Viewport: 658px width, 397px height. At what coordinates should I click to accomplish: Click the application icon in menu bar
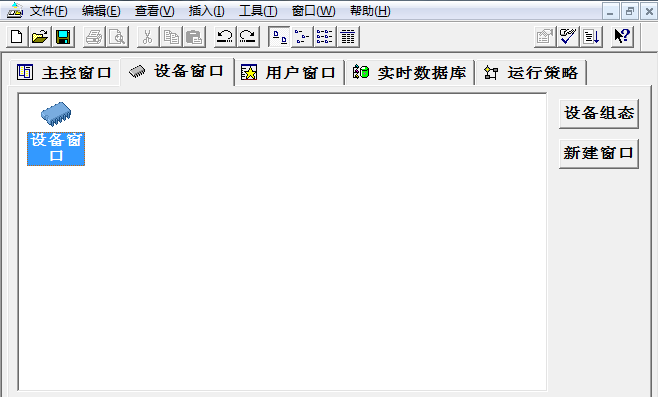click(15, 10)
